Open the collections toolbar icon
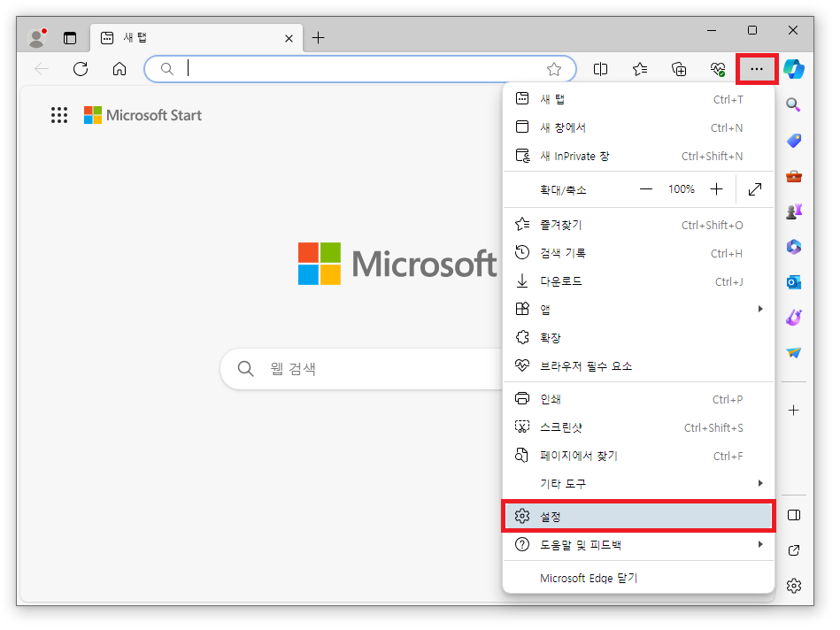The height and width of the screenshot is (630, 840). [x=679, y=69]
